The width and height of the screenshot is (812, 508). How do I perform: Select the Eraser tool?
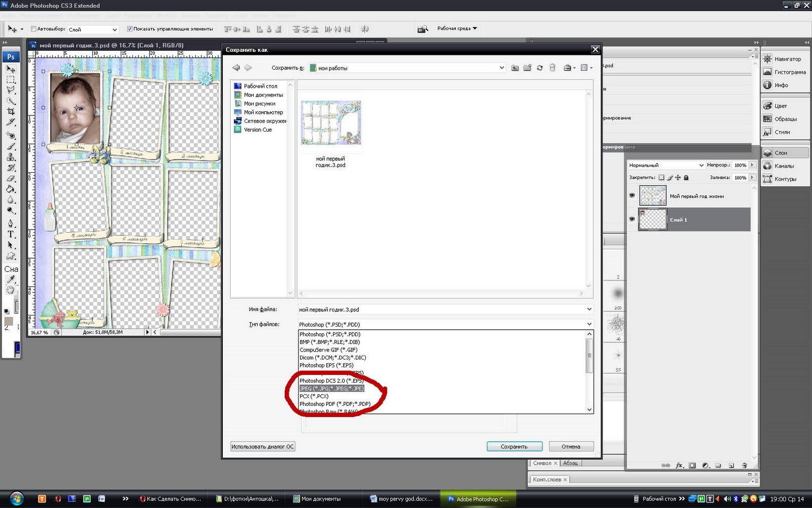pyautogui.click(x=11, y=178)
